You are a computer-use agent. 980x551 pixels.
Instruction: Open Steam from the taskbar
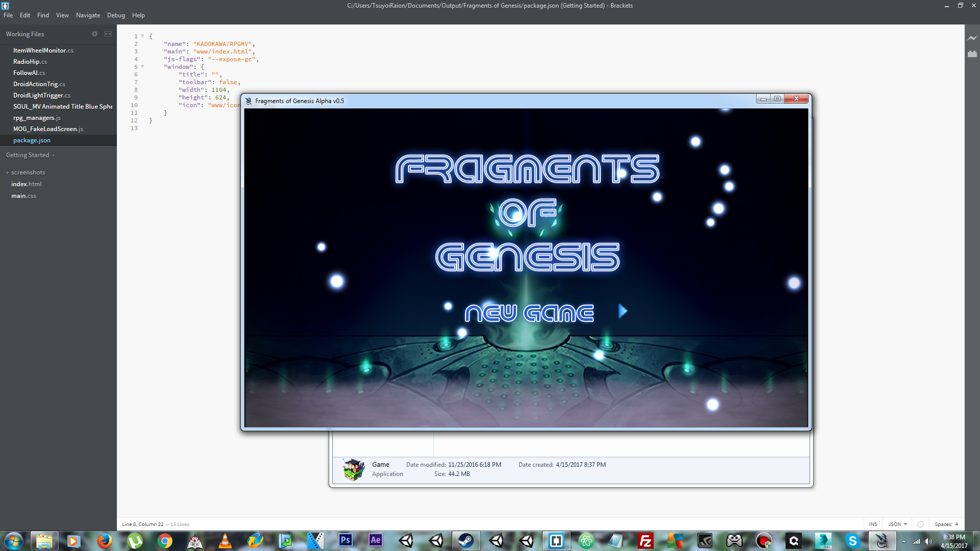pos(465,540)
